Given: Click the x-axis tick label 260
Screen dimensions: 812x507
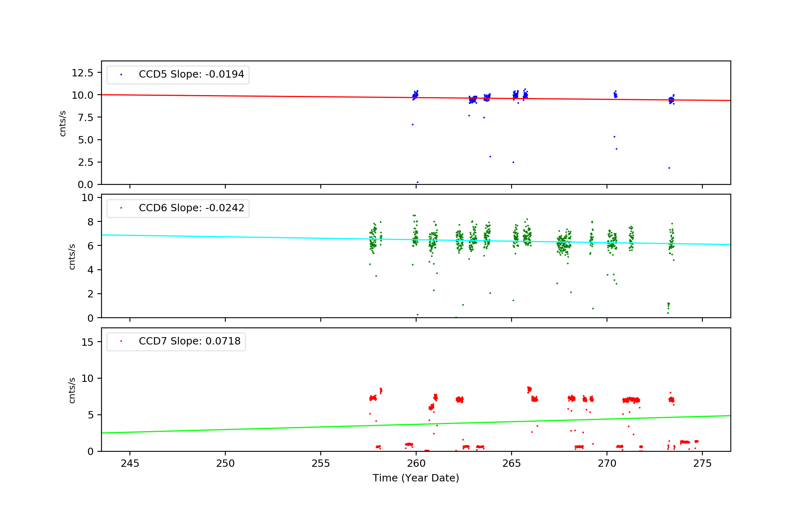Looking at the screenshot, I should [416, 464].
